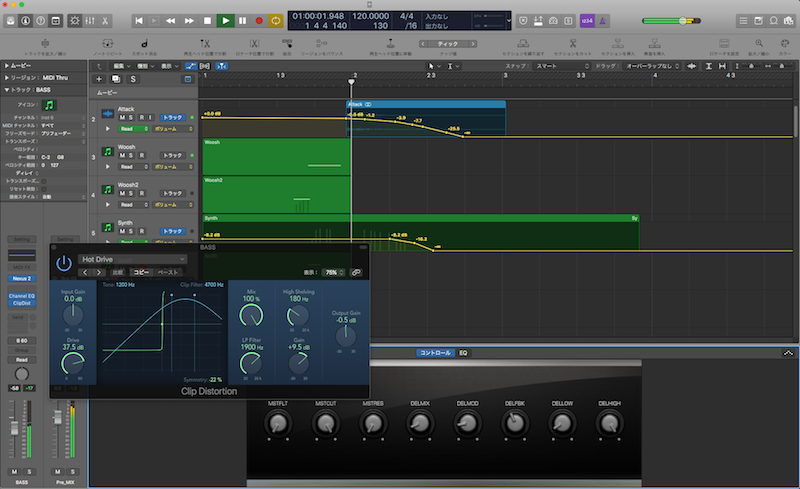
Task: Open the Note Pad button
Action: click(759, 21)
